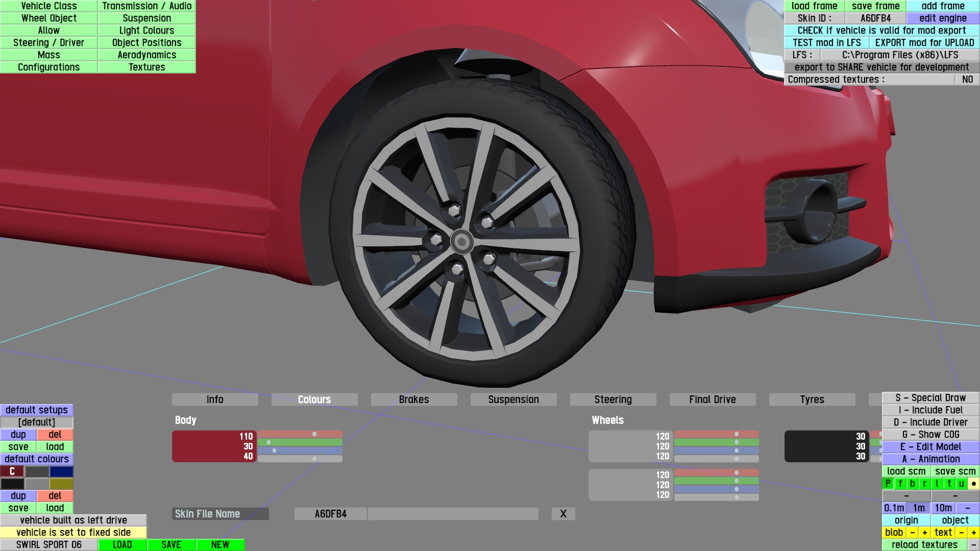Image resolution: width=980 pixels, height=551 pixels.
Task: Click the black dot button
Action: point(973,484)
